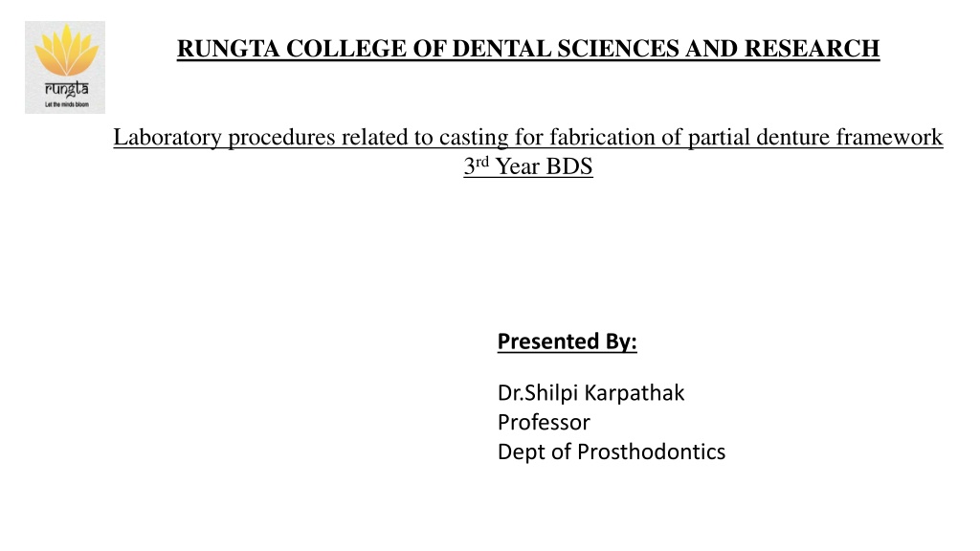Select the '3rd Year BDS' line
This screenshot has height=551, width=980.
click(x=528, y=166)
